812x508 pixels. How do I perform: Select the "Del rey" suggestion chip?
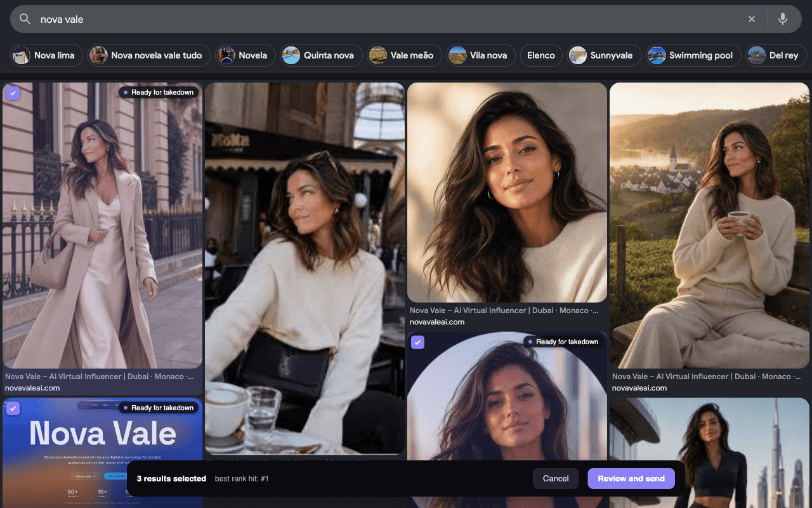(x=776, y=55)
